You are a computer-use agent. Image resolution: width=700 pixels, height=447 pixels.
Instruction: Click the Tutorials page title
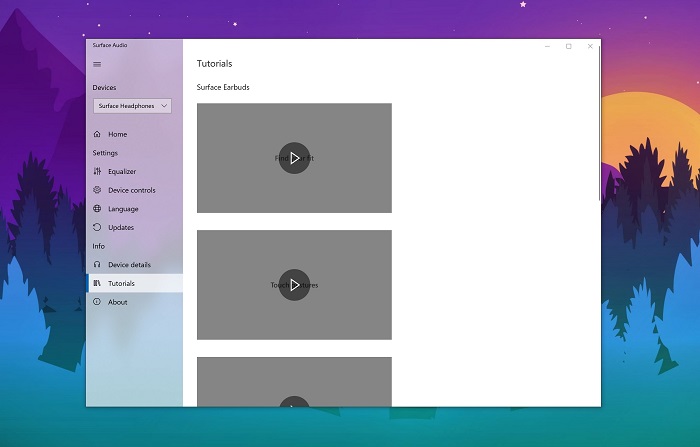(215, 63)
